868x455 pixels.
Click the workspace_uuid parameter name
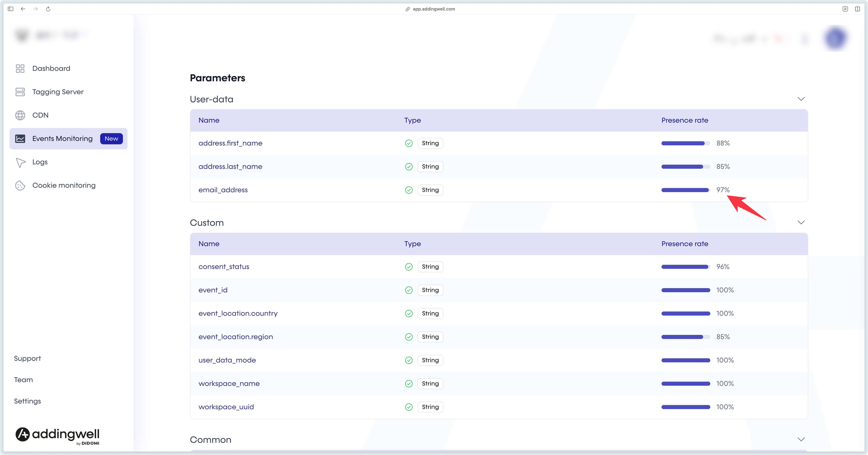[226, 407]
